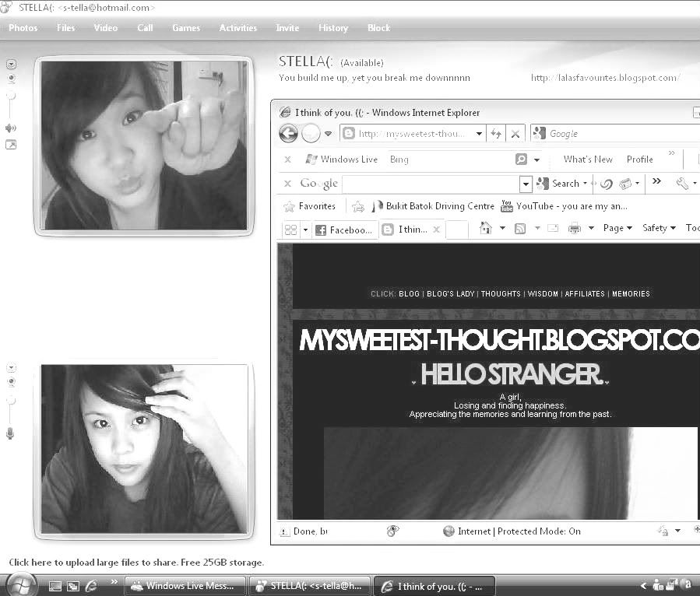This screenshot has height=596, width=700.
Task: Open the Bukit Batok Driving Centre favorite link
Action: [440, 205]
